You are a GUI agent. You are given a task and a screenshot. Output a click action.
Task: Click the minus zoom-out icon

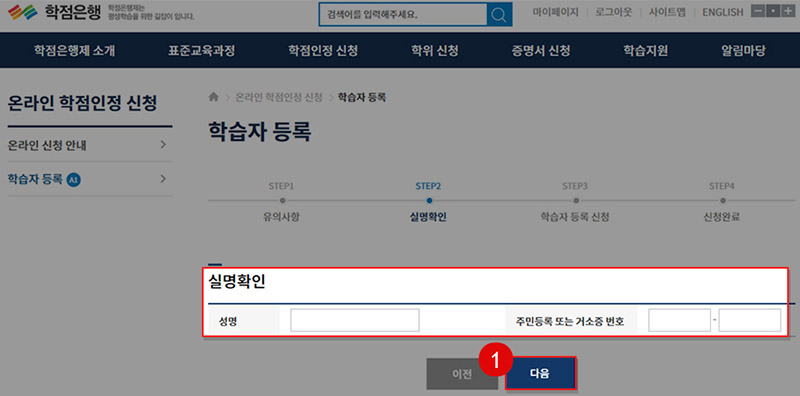point(758,11)
